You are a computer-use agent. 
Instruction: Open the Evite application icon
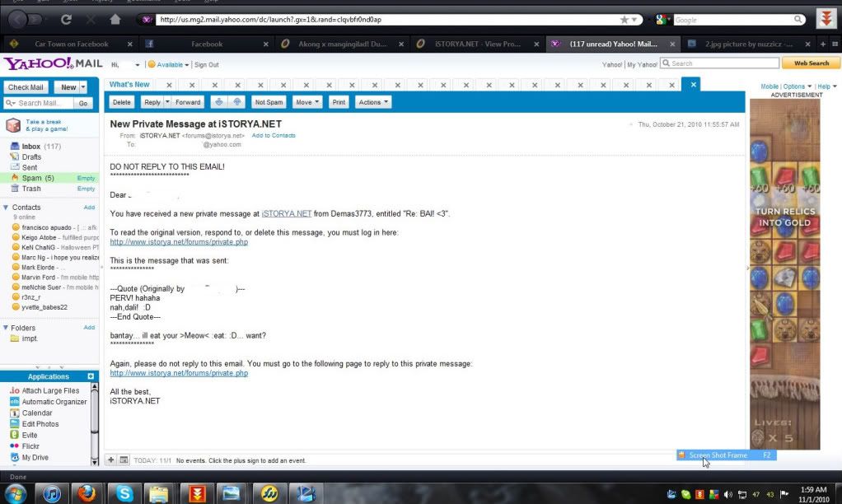pyautogui.click(x=15, y=435)
